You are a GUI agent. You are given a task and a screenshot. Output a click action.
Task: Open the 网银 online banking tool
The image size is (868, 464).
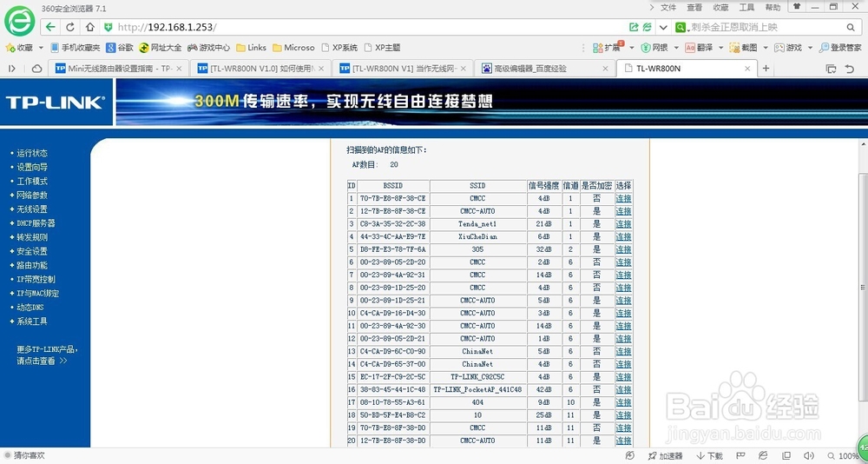tap(656, 48)
